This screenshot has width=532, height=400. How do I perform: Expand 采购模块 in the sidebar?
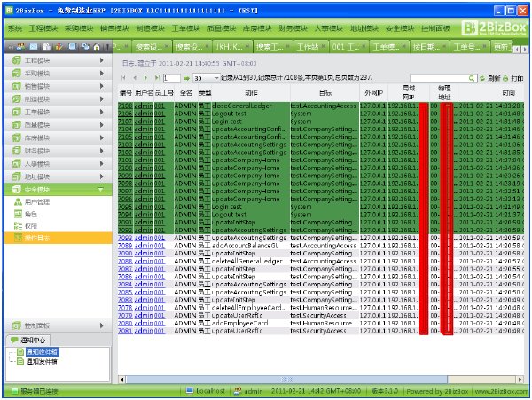(x=58, y=74)
